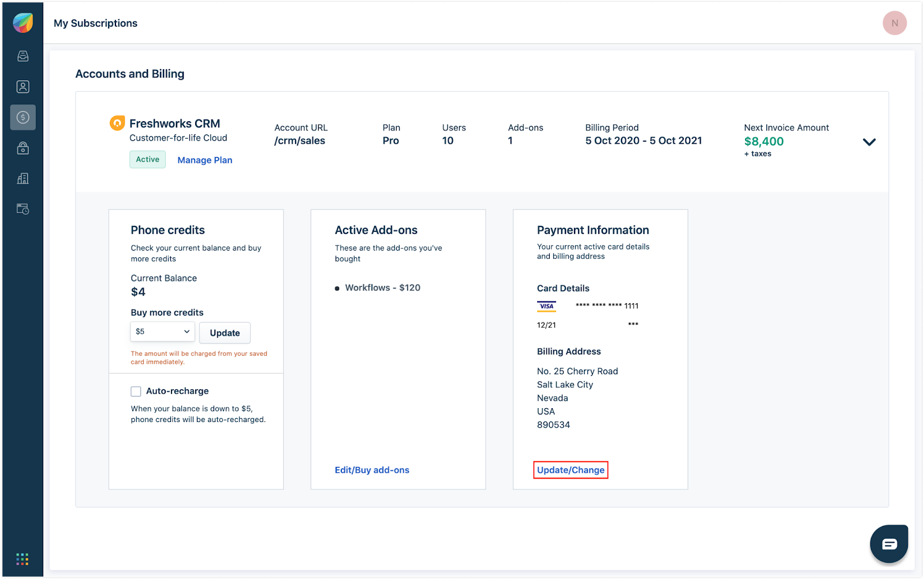Viewport: 924px width, 579px height.
Task: Click the masked card number ending 1111
Action: (x=607, y=306)
